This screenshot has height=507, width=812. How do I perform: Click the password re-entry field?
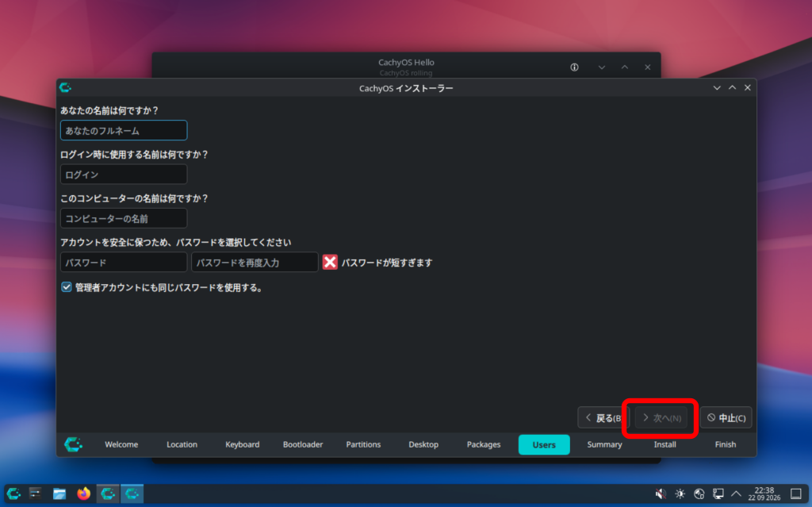tap(255, 263)
